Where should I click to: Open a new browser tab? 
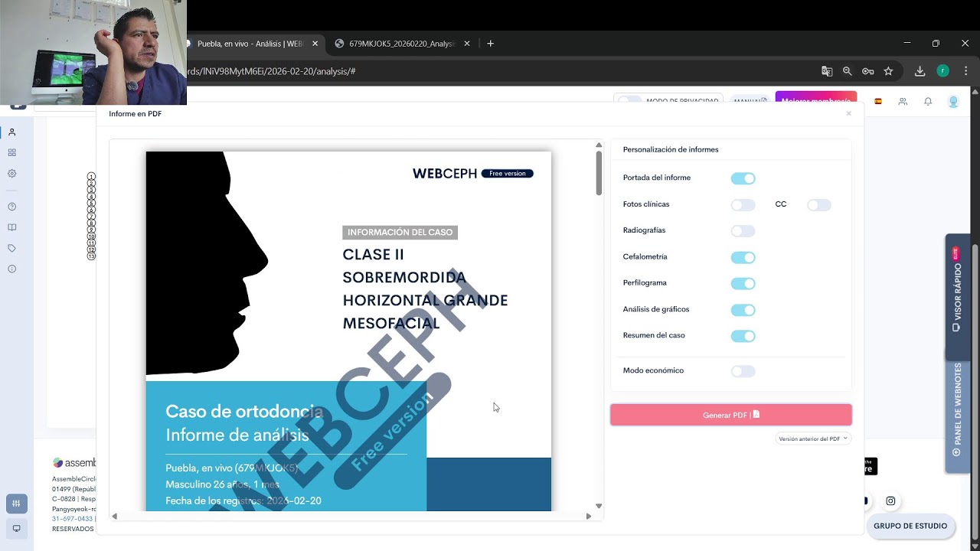pyautogui.click(x=491, y=44)
